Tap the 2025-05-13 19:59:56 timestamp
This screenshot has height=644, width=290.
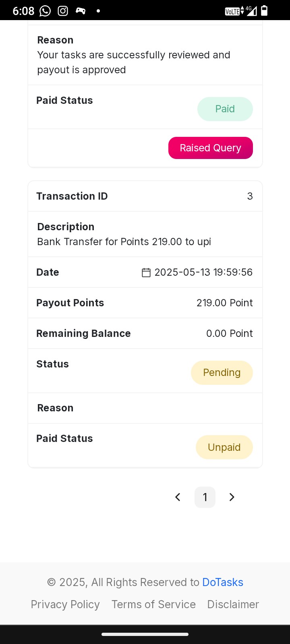tap(203, 272)
